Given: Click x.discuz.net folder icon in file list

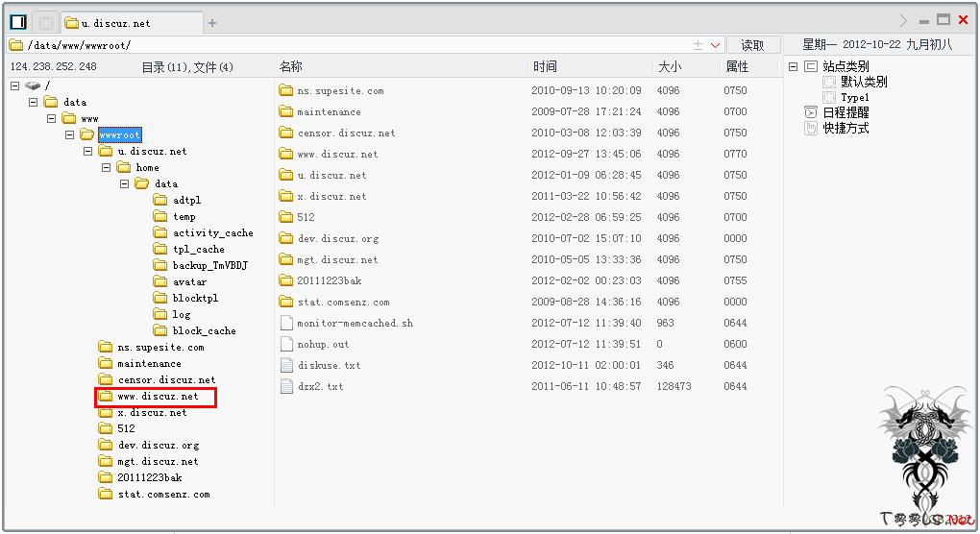Looking at the screenshot, I should (286, 196).
